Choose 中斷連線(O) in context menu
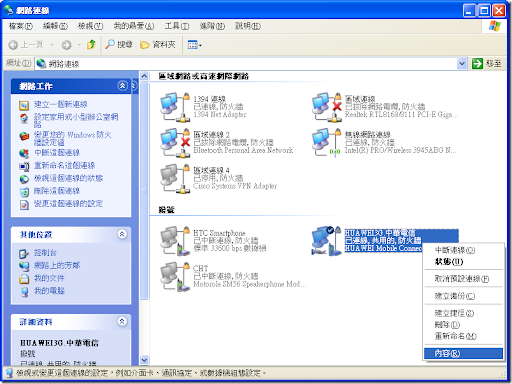Screen dimensions: 512x384 [464, 250]
